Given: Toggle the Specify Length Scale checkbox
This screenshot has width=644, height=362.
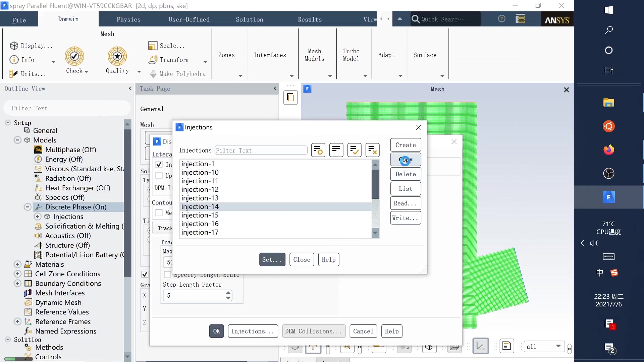Looking at the screenshot, I should (x=167, y=275).
